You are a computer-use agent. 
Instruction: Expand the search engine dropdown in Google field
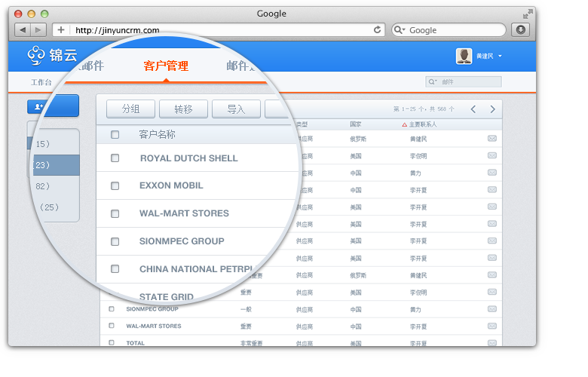[400, 30]
